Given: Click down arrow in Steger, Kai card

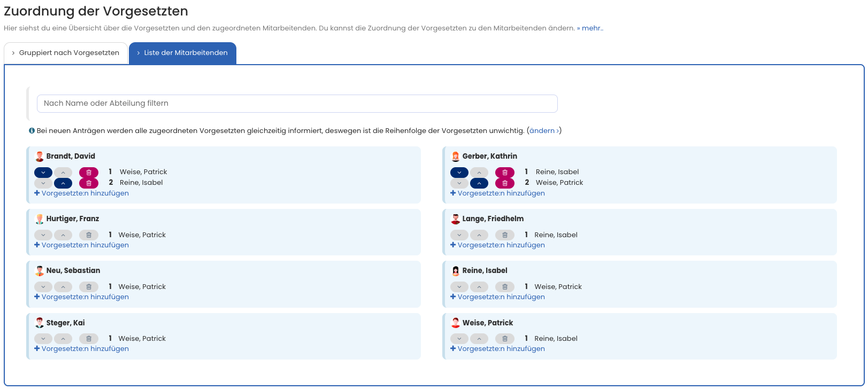Looking at the screenshot, I should coord(43,339).
